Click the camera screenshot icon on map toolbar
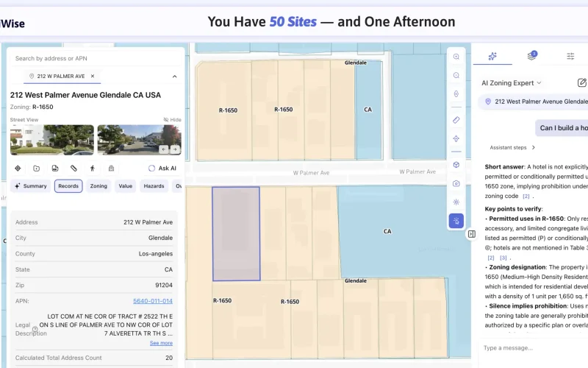 456,183
